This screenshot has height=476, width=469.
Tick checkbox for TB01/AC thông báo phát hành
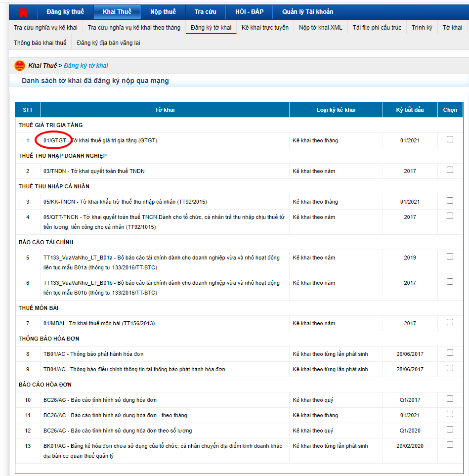(x=450, y=353)
